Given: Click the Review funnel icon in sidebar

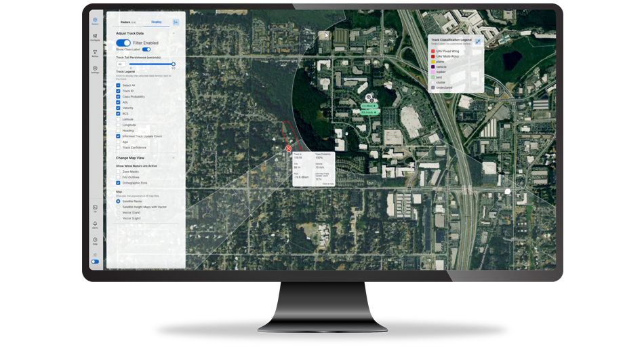Looking at the screenshot, I should 95,53.
